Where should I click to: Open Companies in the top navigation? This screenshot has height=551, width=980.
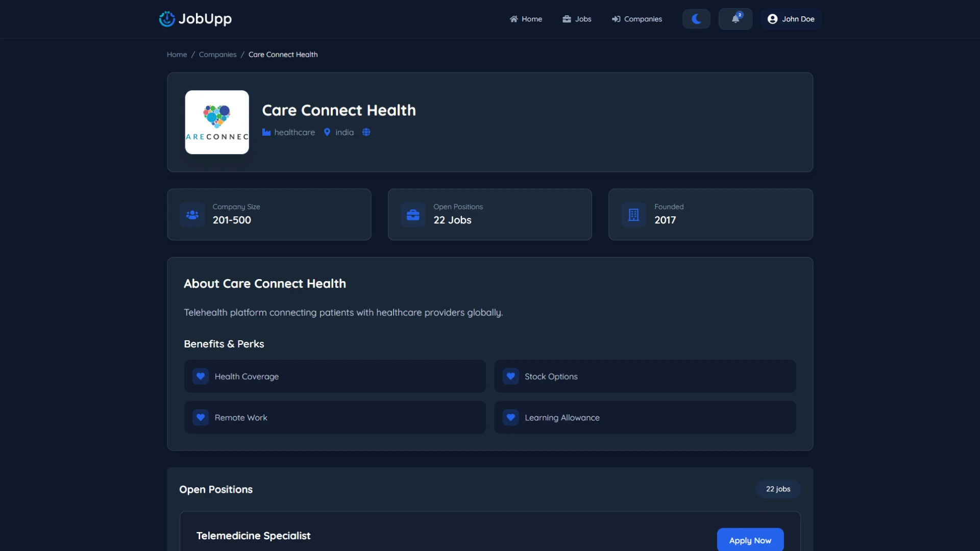point(636,19)
